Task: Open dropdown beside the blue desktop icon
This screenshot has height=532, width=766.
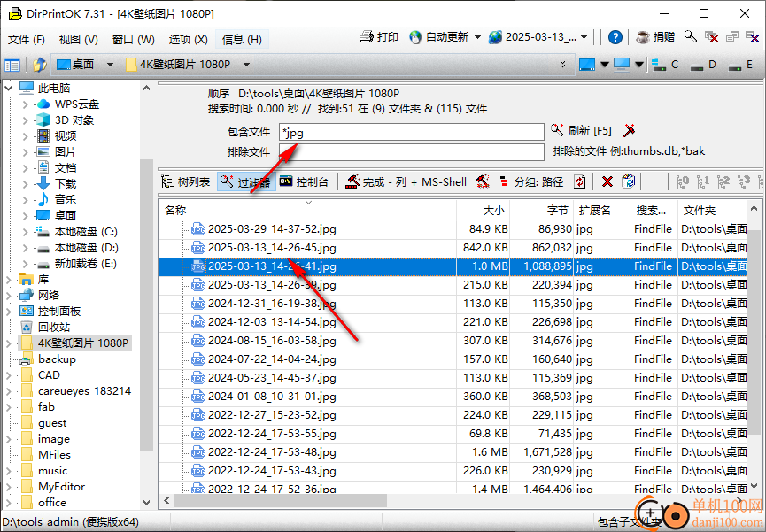Action: click(x=604, y=65)
